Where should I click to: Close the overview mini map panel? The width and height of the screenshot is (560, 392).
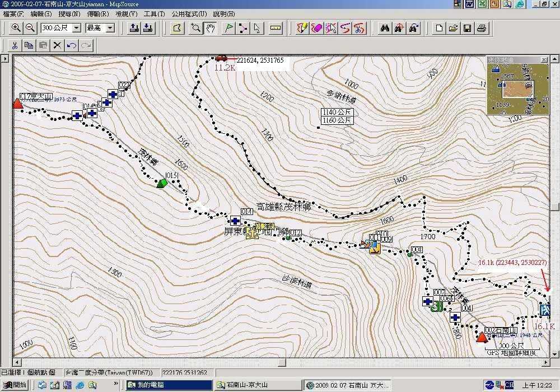(543, 59)
